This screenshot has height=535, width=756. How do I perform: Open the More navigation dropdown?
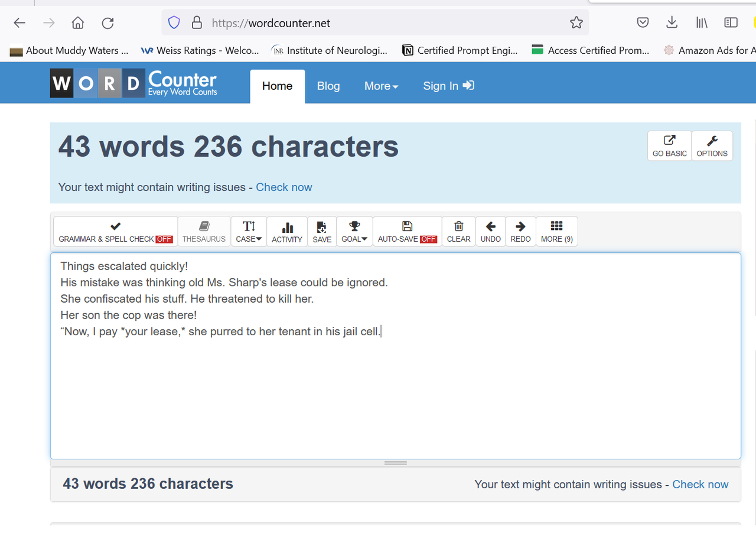[381, 86]
